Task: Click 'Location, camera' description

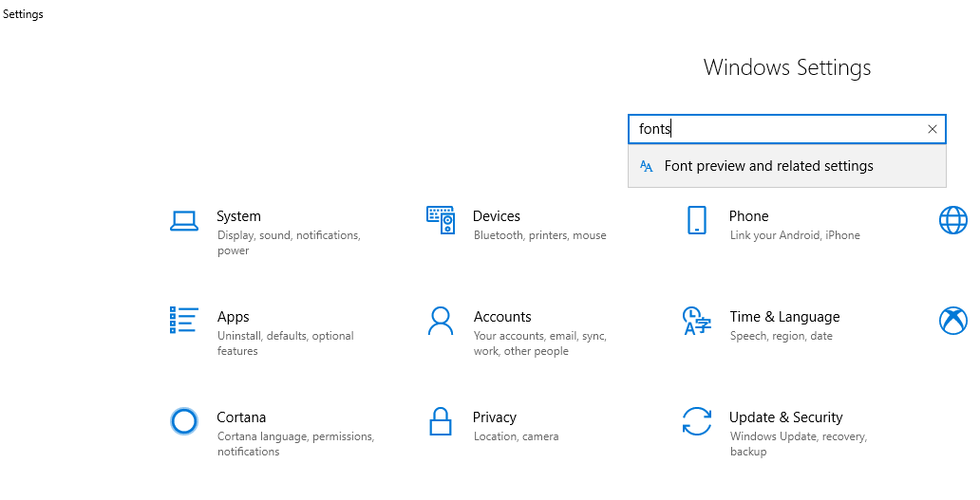Action: coord(517,436)
